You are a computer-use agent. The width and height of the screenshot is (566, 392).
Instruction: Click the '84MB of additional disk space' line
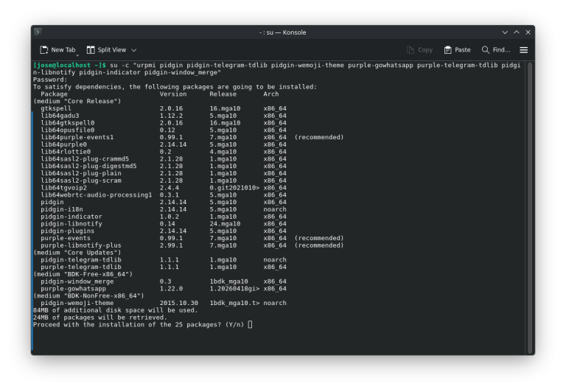(x=116, y=310)
